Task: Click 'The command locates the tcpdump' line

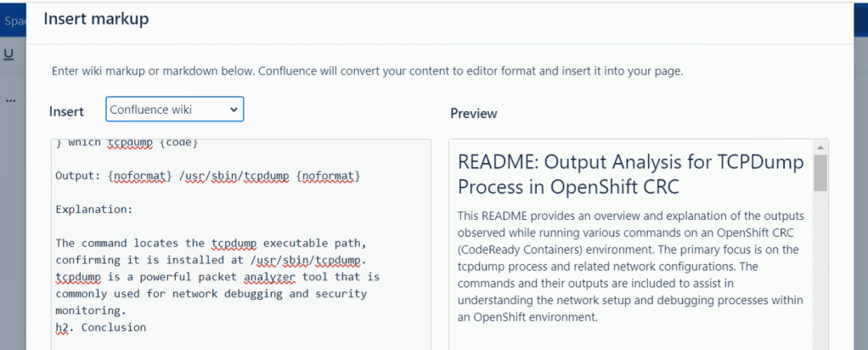Action: pos(210,244)
